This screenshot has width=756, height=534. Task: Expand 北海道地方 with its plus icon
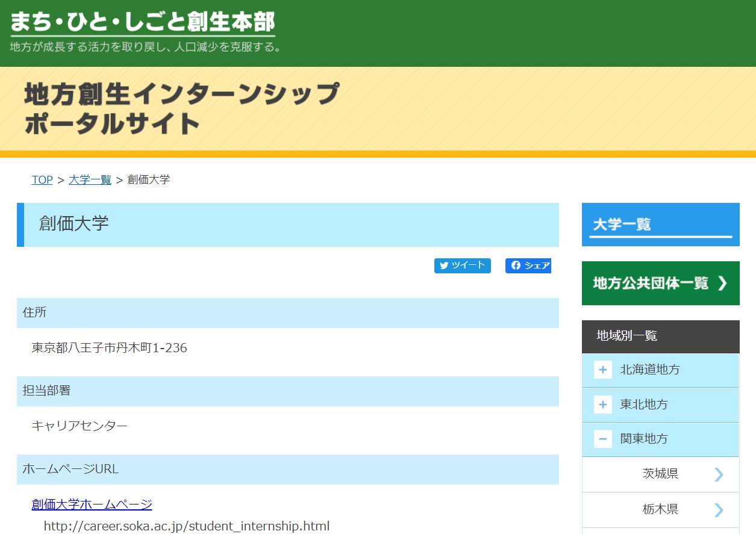point(603,370)
